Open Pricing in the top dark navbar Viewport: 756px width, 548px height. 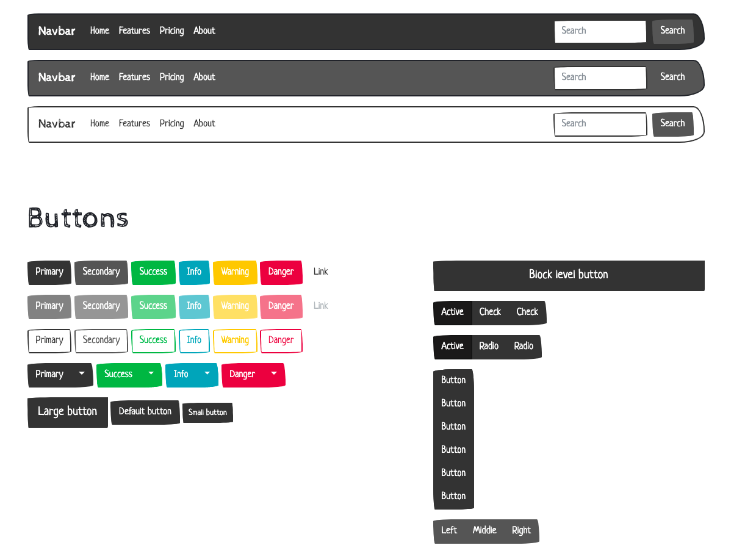(x=171, y=31)
